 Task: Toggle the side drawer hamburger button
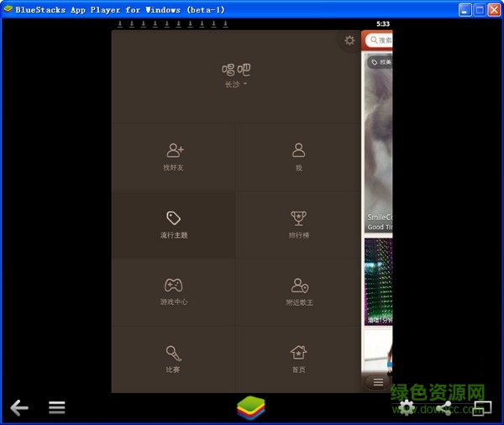(378, 382)
